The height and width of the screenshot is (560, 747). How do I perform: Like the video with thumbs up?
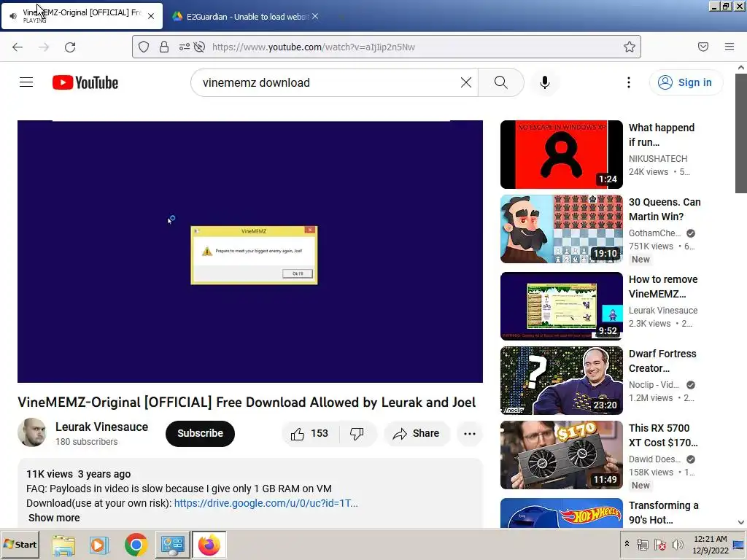(309, 433)
